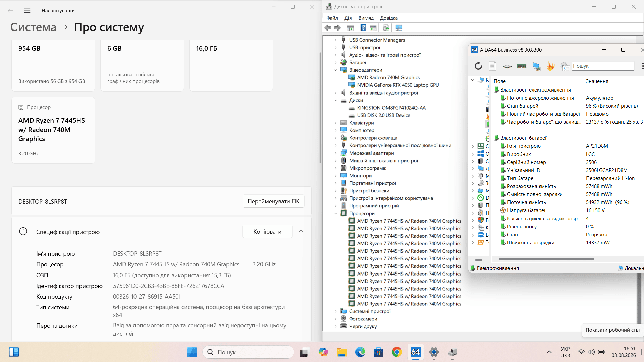644x362 pixels.
Task: Switch input language via УКР indicator
Action: click(x=565, y=352)
